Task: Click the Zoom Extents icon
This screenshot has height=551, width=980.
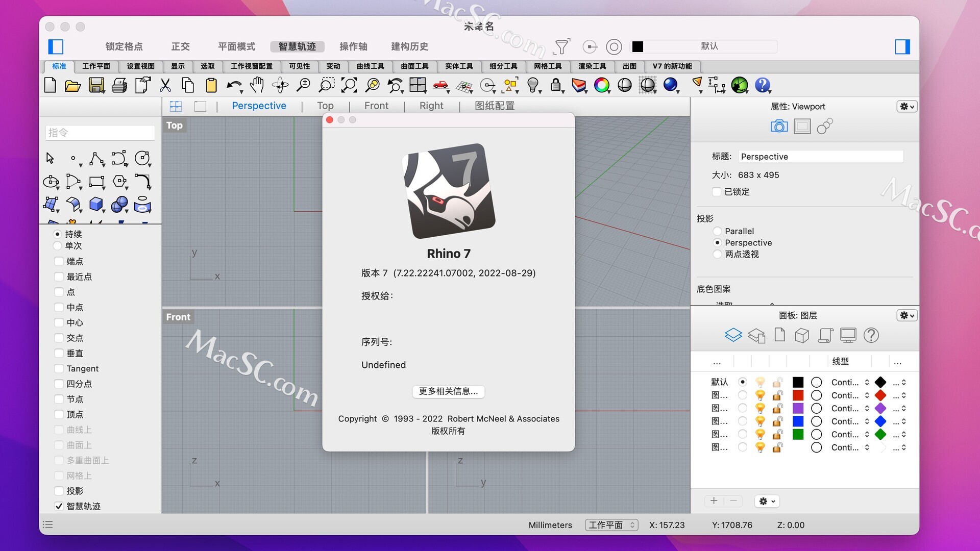Action: 349,85
